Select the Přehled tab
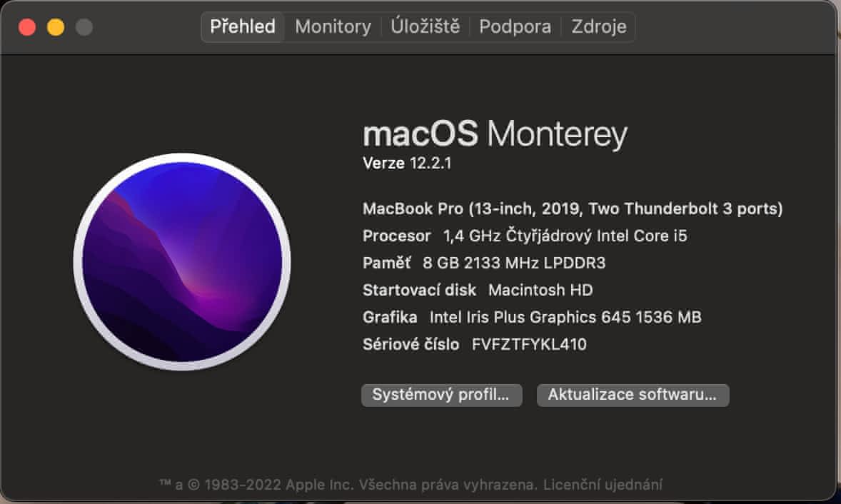 pos(243,27)
